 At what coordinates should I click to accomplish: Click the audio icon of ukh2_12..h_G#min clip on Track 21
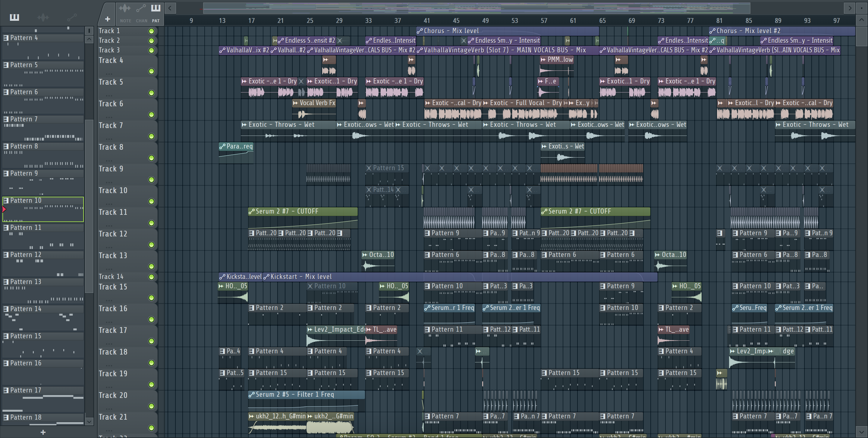(x=251, y=416)
